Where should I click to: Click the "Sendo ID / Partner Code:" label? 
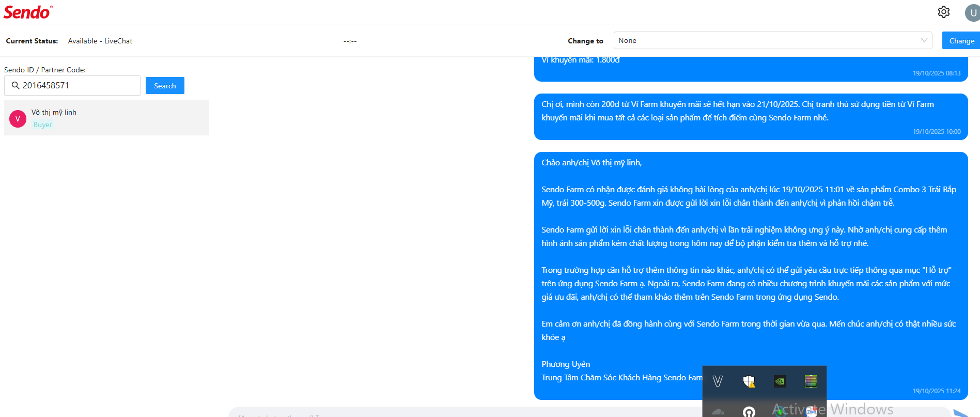coord(45,70)
